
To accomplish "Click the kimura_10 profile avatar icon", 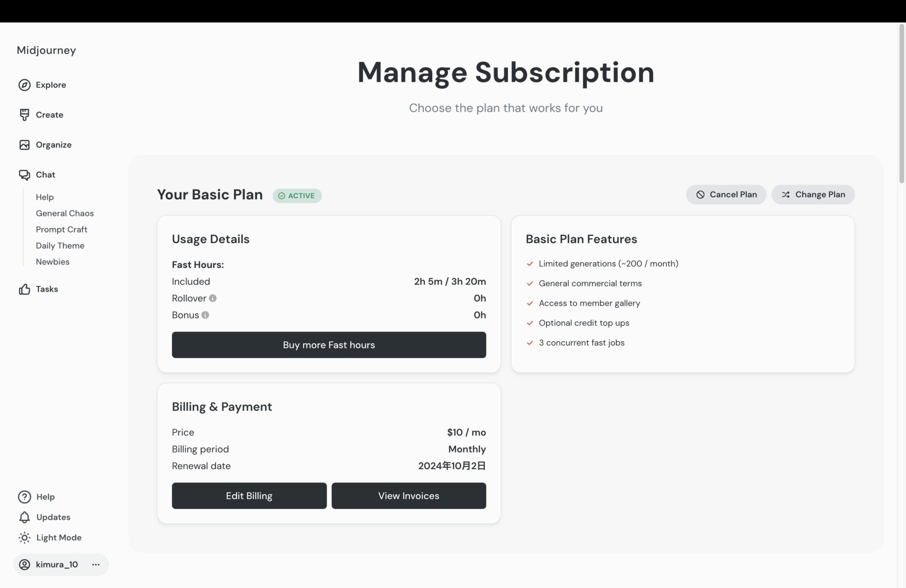I will 25,564.
